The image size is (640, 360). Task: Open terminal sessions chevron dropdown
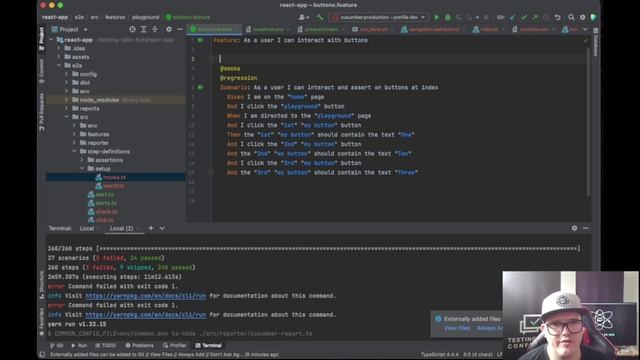point(162,228)
